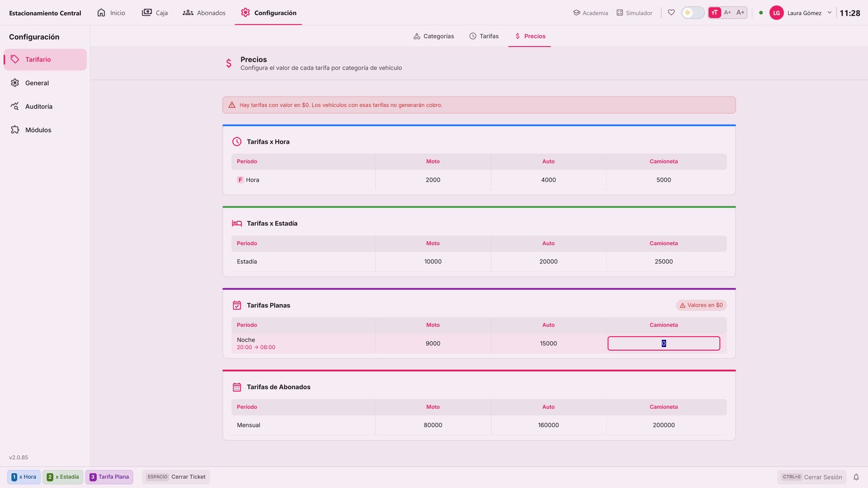Screen dimensions: 868x488
Task: Click the Tarifa Plana shortcut button
Action: click(109, 477)
